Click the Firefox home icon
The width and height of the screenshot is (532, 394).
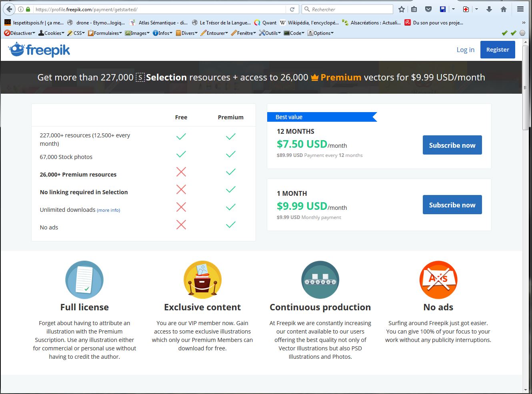click(504, 9)
